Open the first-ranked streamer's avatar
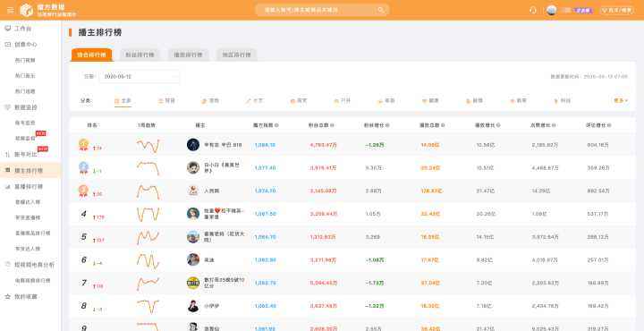This screenshot has width=644, height=331. click(193, 145)
